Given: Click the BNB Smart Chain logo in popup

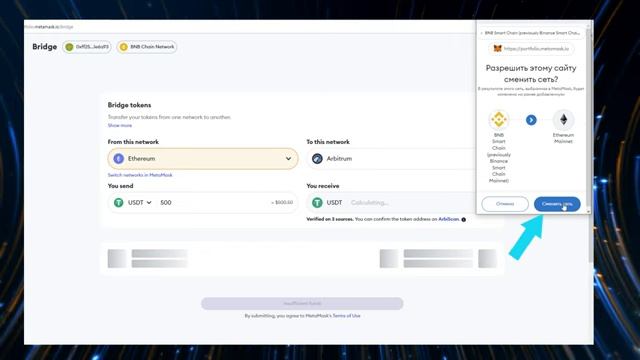Looking at the screenshot, I should [x=498, y=120].
